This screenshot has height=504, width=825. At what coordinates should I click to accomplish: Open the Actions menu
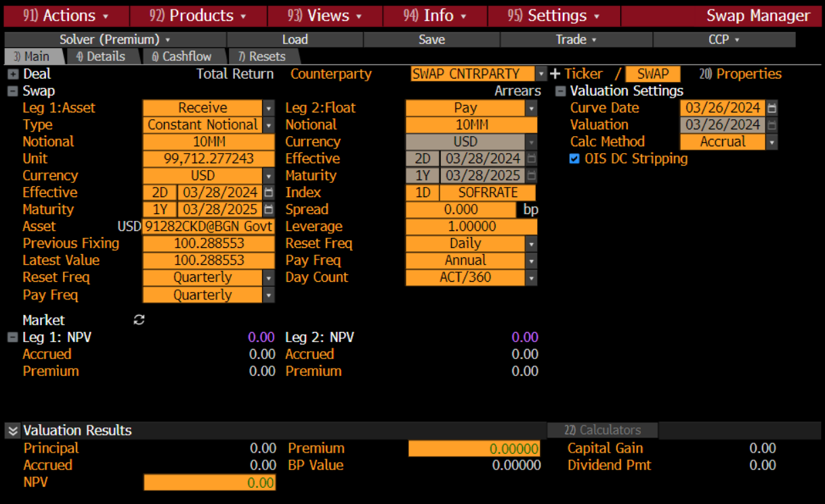click(67, 16)
